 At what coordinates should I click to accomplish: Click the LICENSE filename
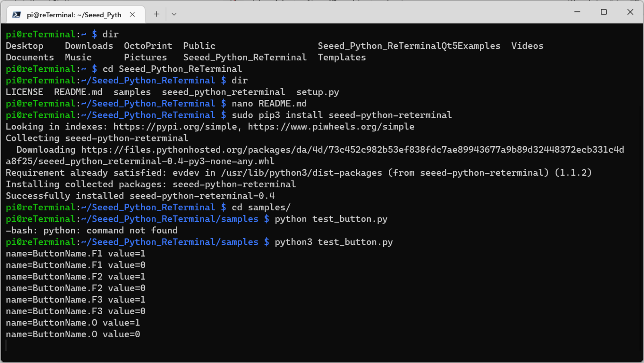(25, 92)
